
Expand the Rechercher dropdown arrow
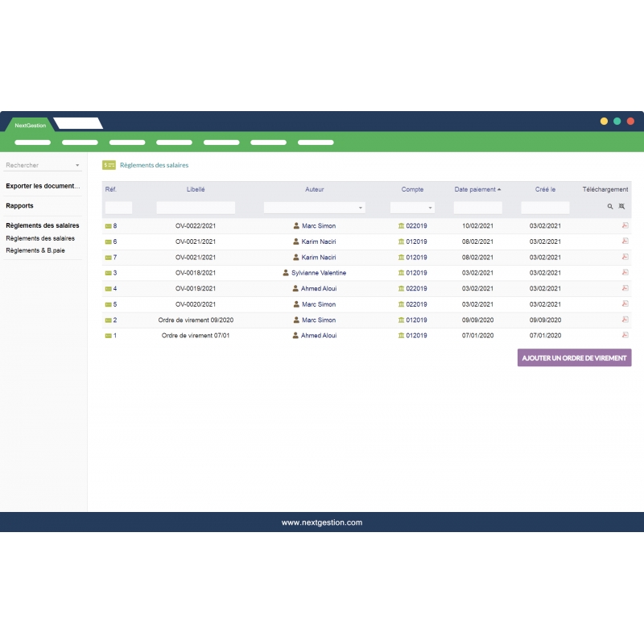click(77, 165)
